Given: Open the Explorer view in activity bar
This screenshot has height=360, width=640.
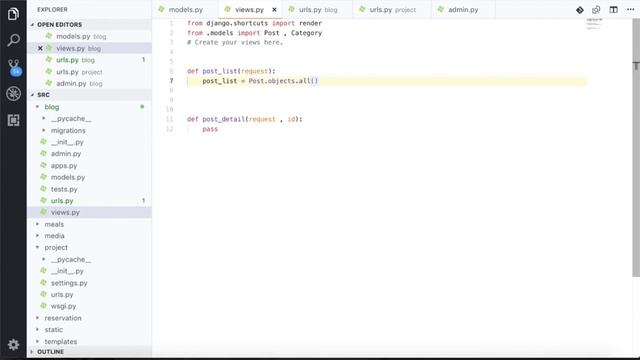Looking at the screenshot, I should (13, 14).
